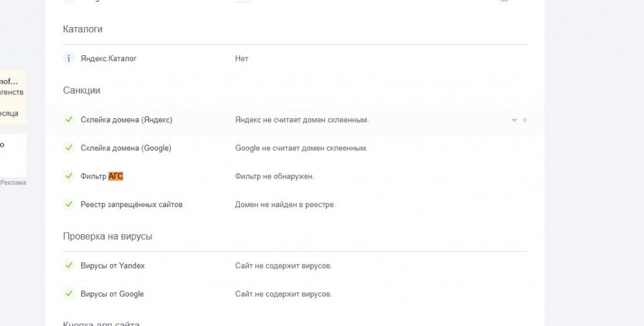Select the highlighted АГС text
This screenshot has height=326, width=644.
click(x=116, y=176)
